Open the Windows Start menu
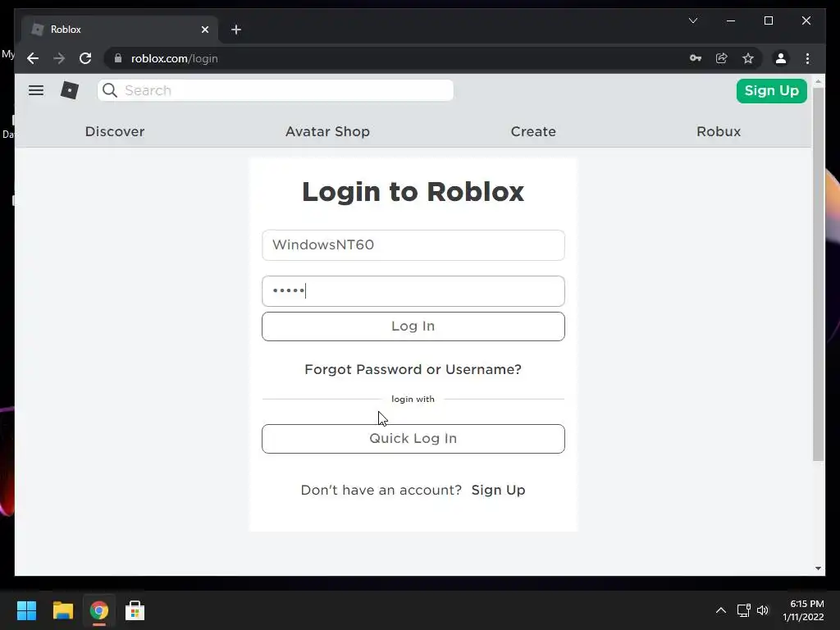Viewport: 840px width, 630px height. [x=26, y=610]
